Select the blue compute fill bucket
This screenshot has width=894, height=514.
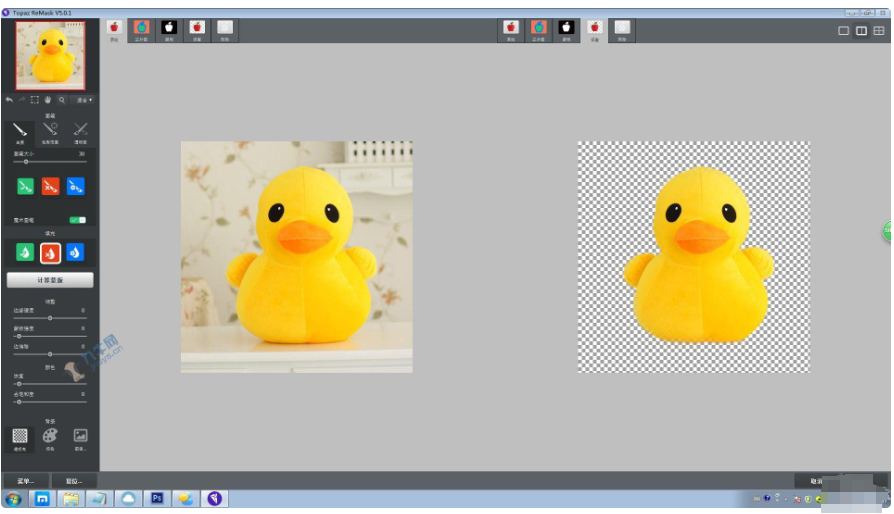[75, 252]
